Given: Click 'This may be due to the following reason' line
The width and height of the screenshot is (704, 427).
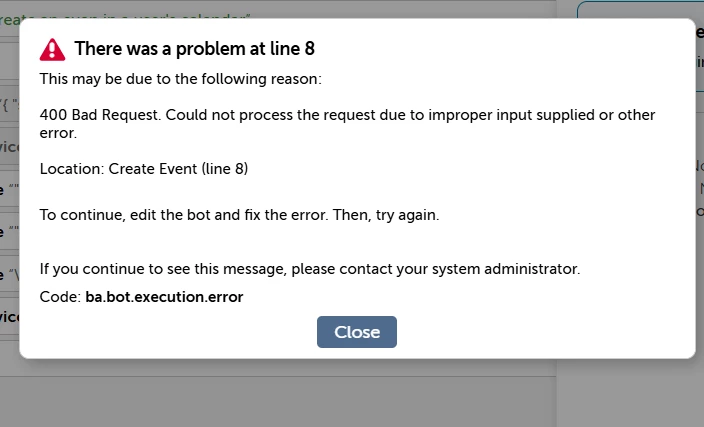Looking at the screenshot, I should tap(180, 79).
